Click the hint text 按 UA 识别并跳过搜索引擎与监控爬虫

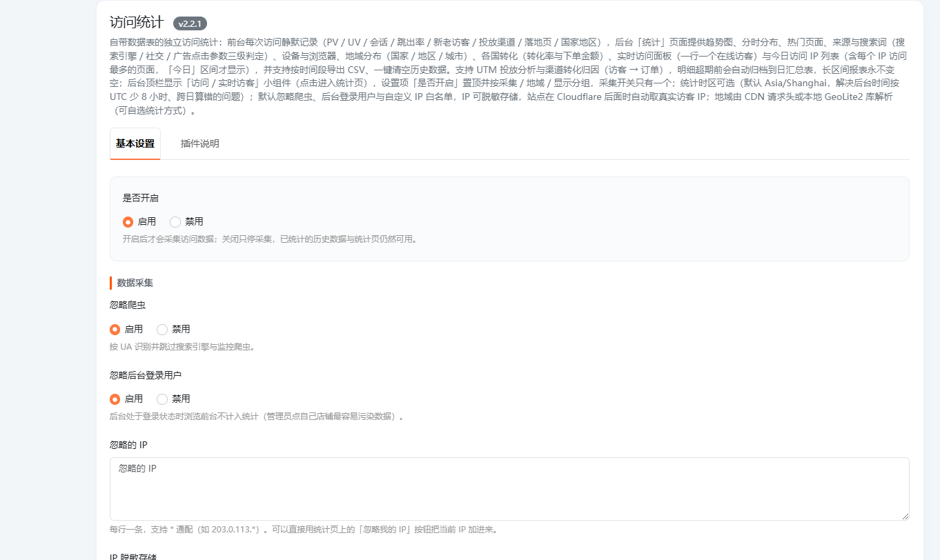(x=183, y=347)
